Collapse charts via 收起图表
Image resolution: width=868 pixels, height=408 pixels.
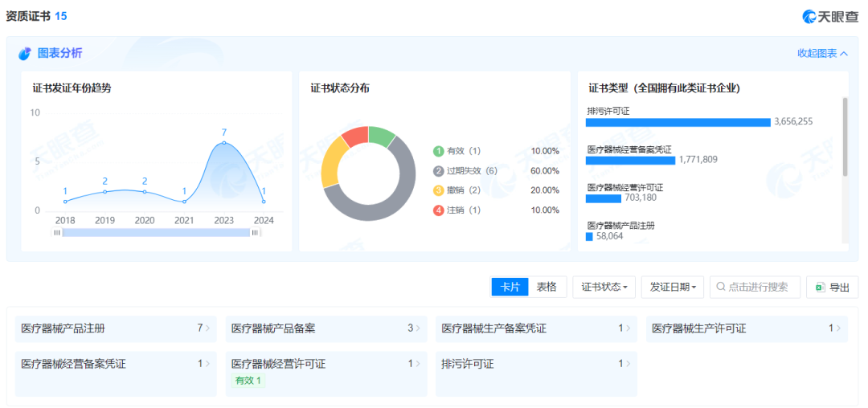tap(822, 53)
